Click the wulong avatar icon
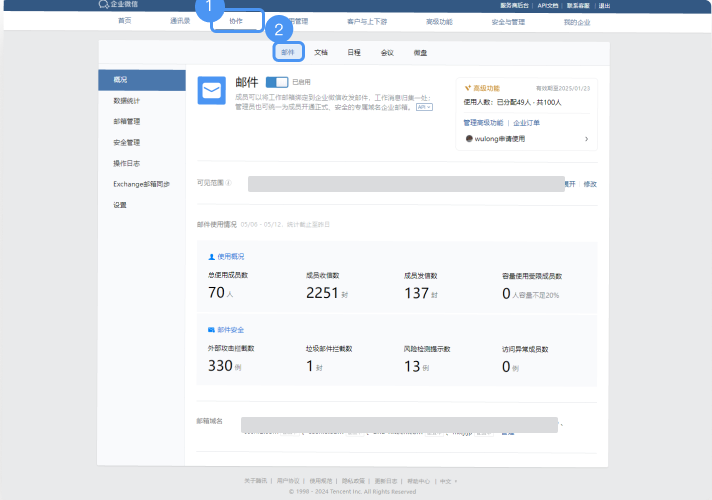 coord(469,139)
